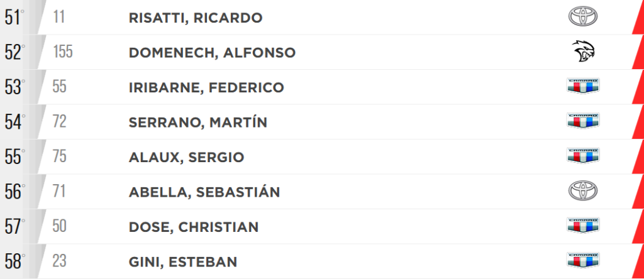Click car number 23 in last row
Image resolution: width=644 pixels, height=279 pixels.
click(60, 261)
